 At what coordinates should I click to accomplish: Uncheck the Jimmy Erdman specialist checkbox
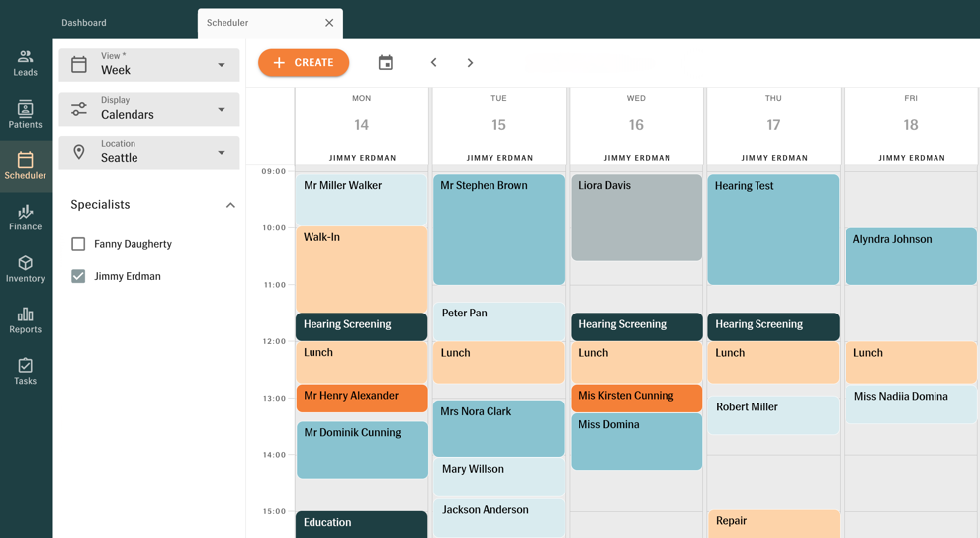(78, 277)
